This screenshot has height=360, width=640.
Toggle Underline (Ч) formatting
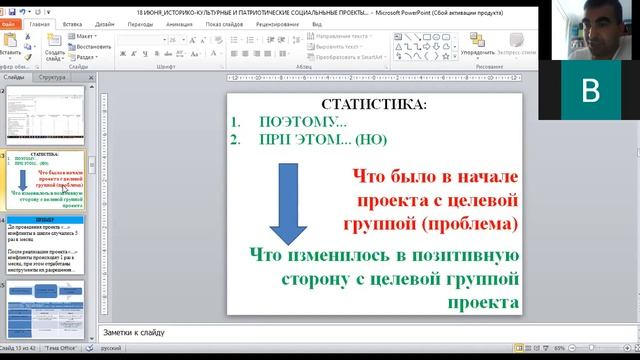(145, 53)
